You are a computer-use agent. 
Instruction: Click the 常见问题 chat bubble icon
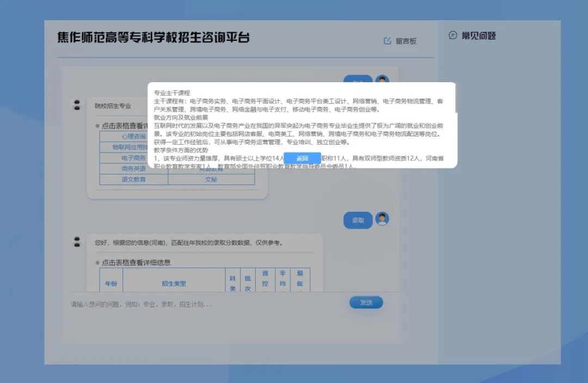point(452,36)
